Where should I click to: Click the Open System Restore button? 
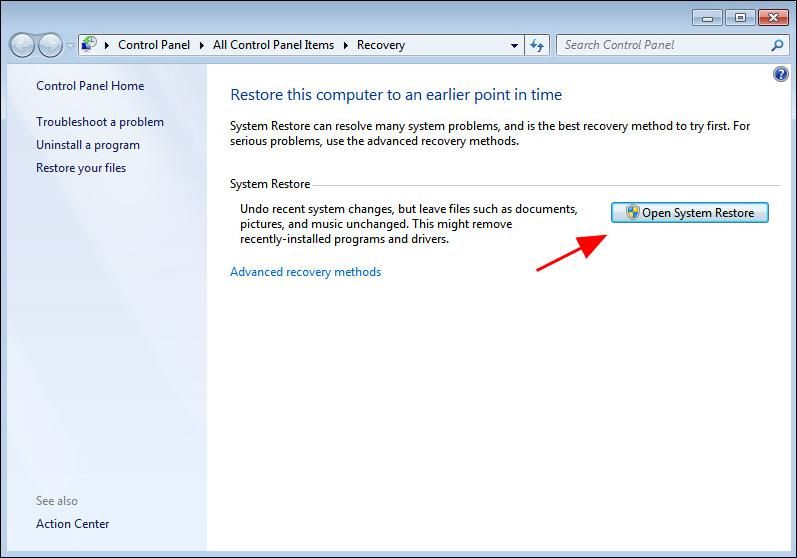click(689, 212)
